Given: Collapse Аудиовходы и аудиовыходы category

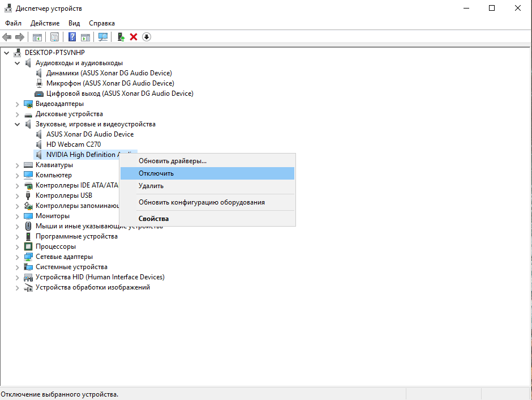Looking at the screenshot, I should (18, 63).
